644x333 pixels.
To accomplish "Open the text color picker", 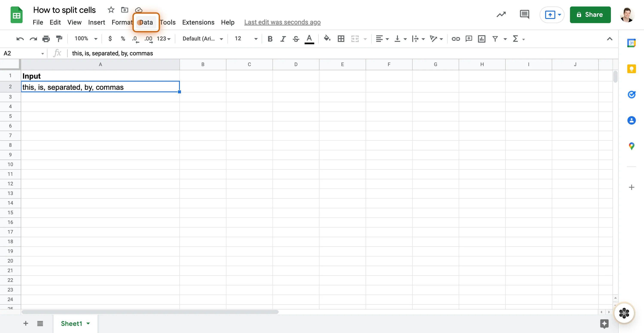I will [x=309, y=39].
